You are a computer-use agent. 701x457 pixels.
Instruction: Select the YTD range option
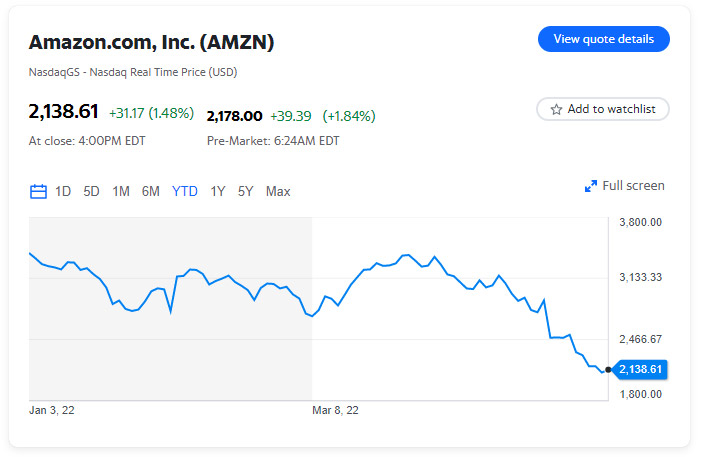pos(185,191)
